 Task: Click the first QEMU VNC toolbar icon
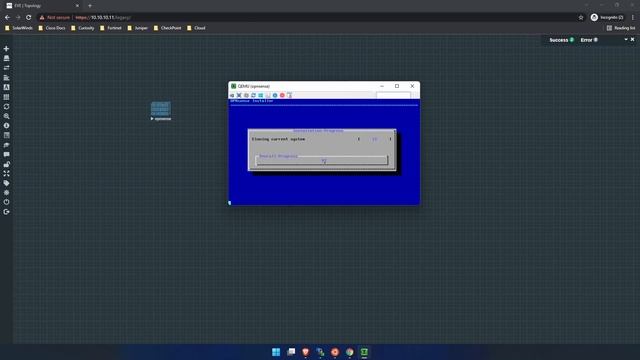232,95
